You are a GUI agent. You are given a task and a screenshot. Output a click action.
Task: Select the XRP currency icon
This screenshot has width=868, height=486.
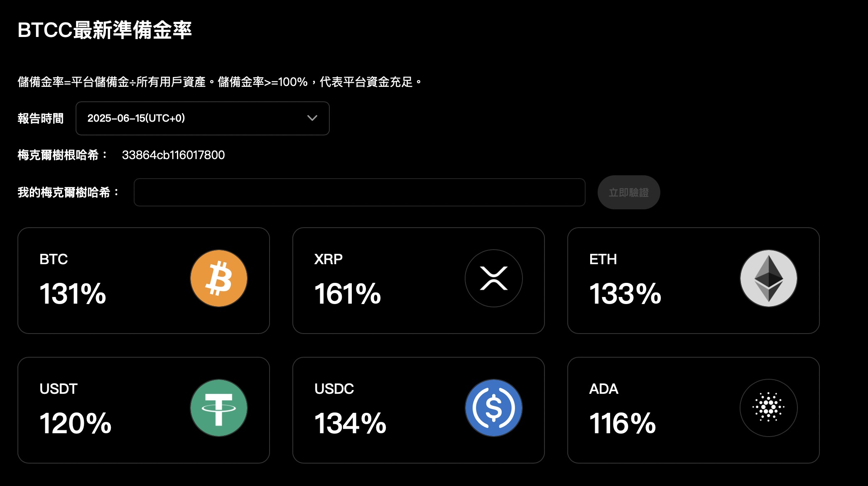pos(494,278)
